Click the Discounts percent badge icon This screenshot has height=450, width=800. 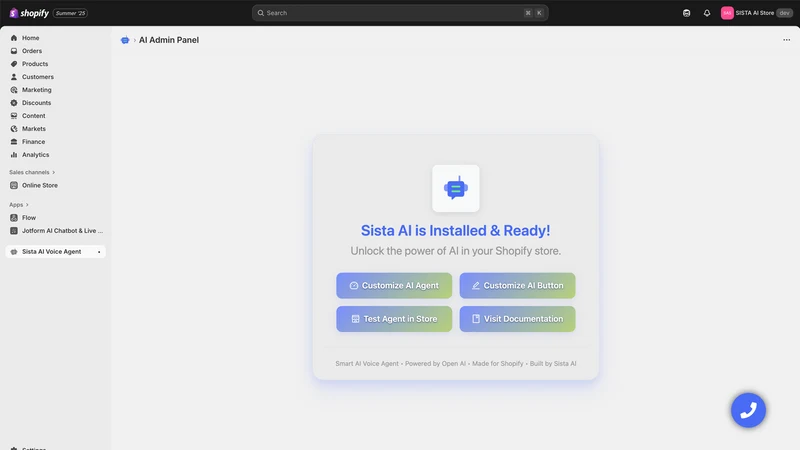tap(14, 103)
